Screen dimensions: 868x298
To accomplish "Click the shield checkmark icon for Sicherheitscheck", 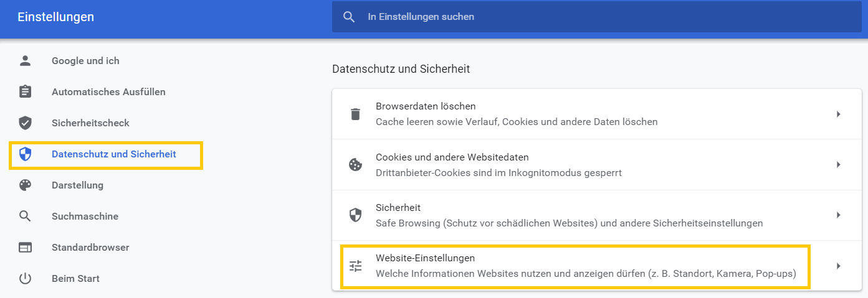I will click(x=25, y=123).
